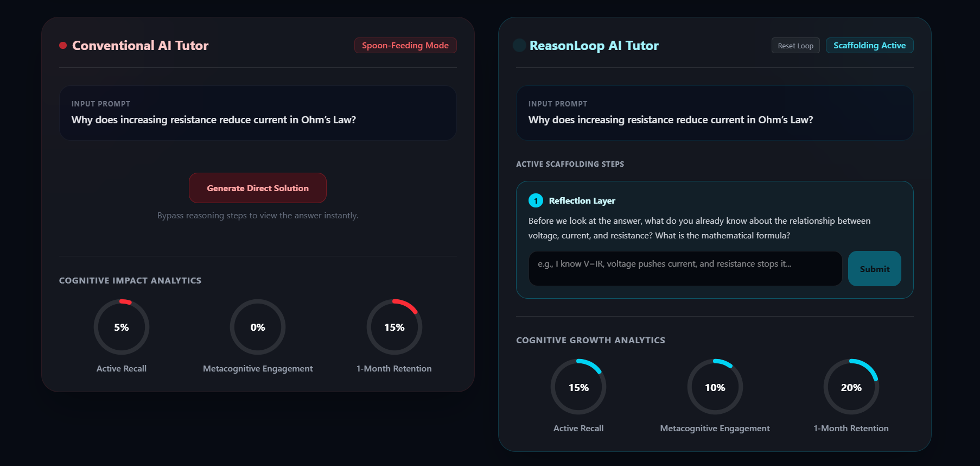Image resolution: width=980 pixels, height=466 pixels.
Task: Click the input prompt question in ReasonLoop AI Tutor
Action: [671, 120]
